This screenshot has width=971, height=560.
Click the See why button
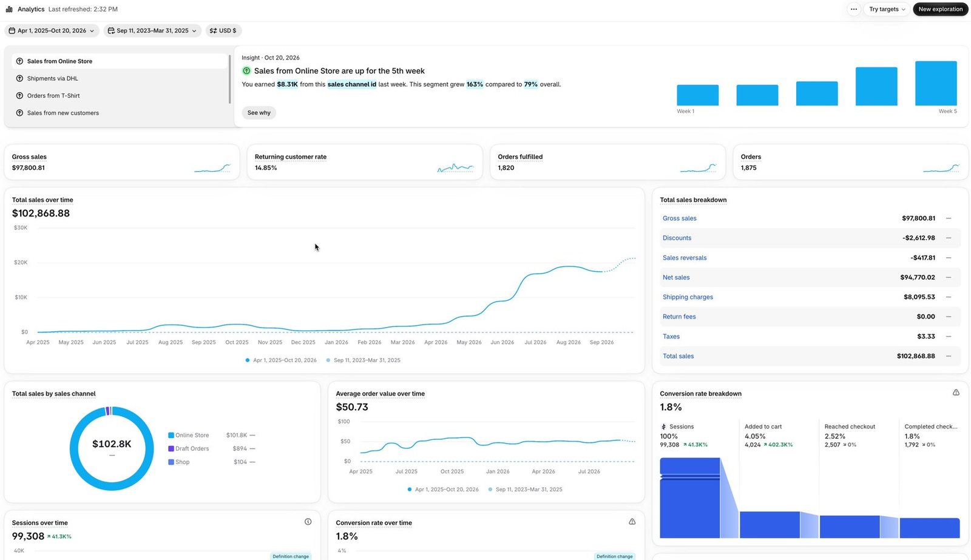click(x=259, y=113)
